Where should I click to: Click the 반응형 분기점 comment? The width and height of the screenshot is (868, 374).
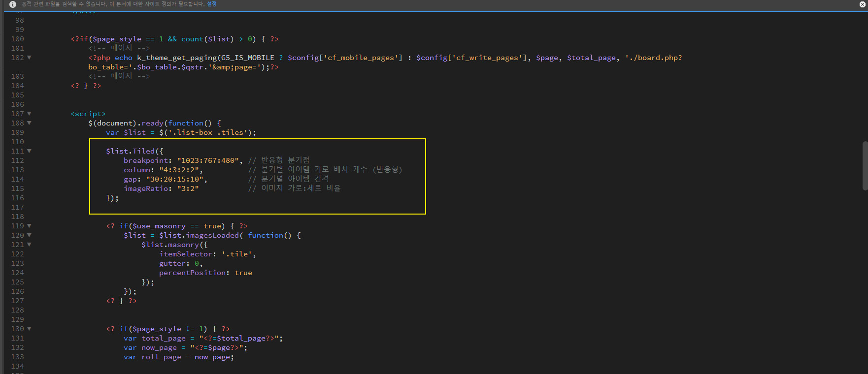(279, 160)
